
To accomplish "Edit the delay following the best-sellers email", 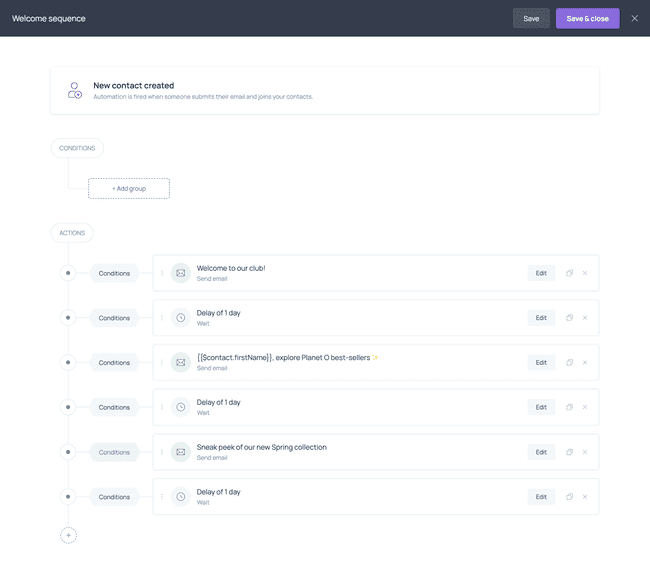I will [x=541, y=407].
